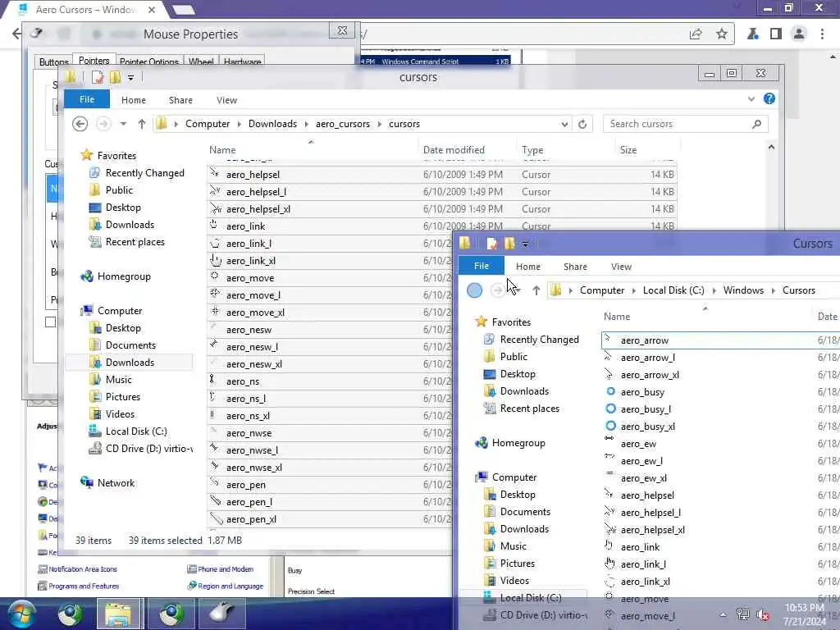Open File Explorer taskbar icon

tap(118, 614)
